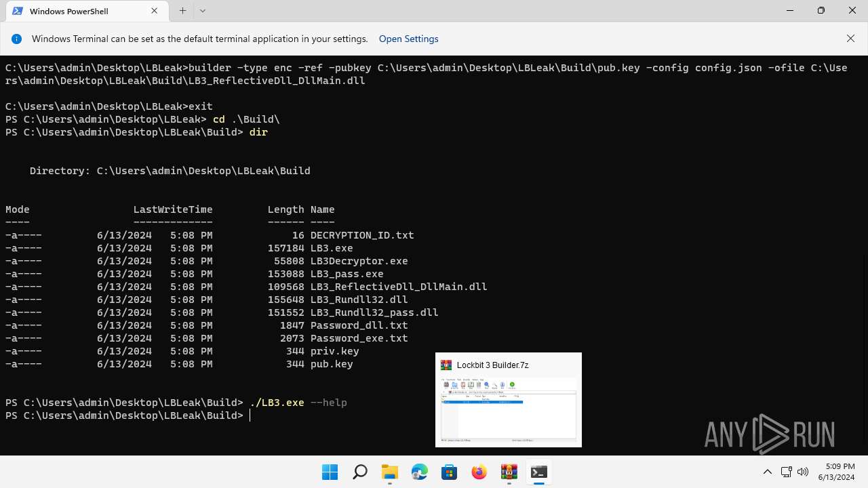Open taskbar Search
Image resolution: width=868 pixels, height=488 pixels.
click(x=359, y=472)
